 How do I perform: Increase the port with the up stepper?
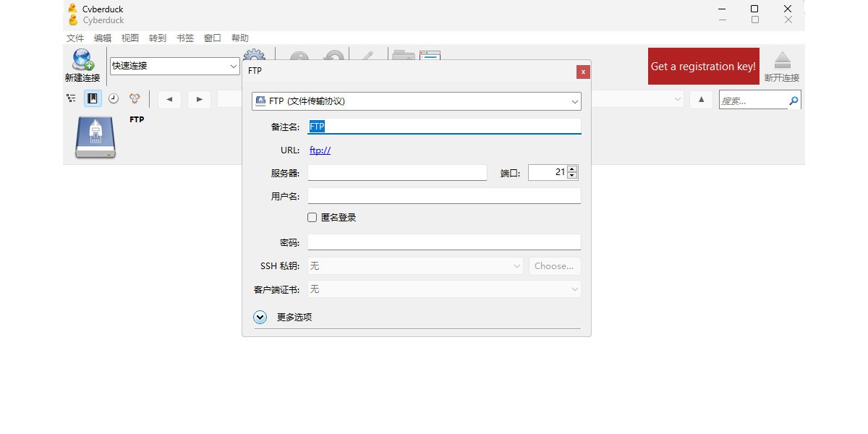[x=572, y=169]
